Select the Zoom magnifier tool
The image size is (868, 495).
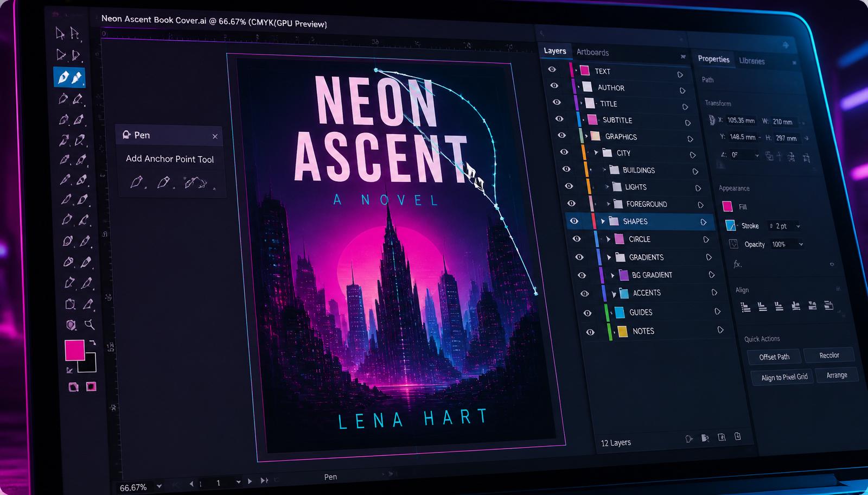tap(90, 325)
